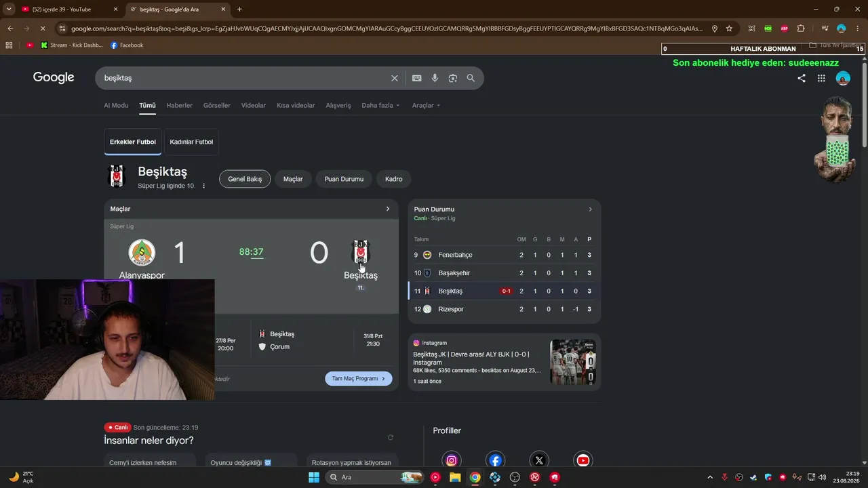Open the Rizespor standings row
Image resolution: width=868 pixels, height=488 pixels.
point(505,309)
